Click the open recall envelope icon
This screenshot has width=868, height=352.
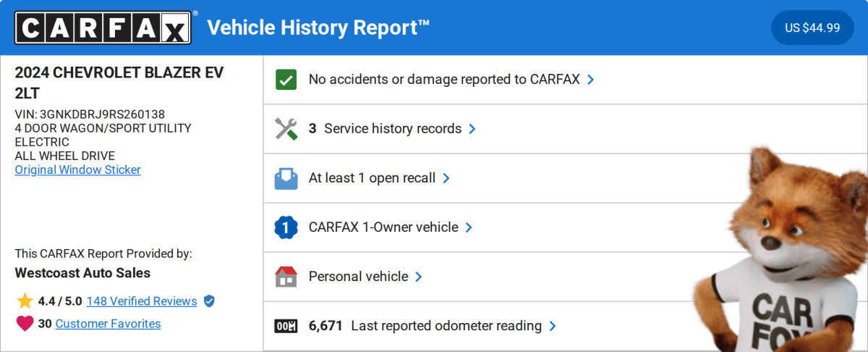(286, 178)
